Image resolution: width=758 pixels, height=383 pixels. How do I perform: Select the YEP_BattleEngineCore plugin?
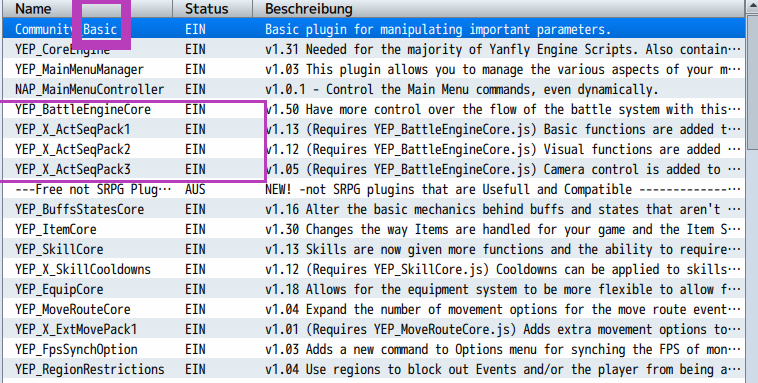pyautogui.click(x=373, y=109)
